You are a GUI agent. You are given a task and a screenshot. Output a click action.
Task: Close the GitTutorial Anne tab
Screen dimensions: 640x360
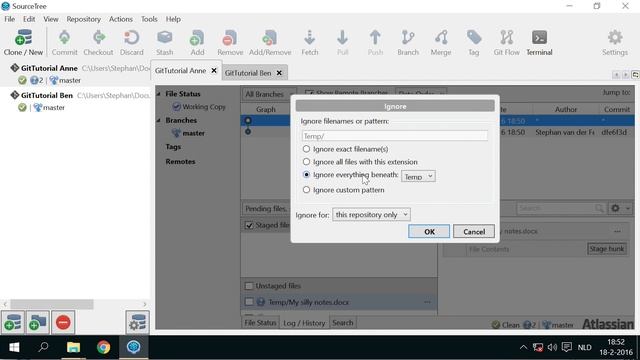tap(214, 71)
